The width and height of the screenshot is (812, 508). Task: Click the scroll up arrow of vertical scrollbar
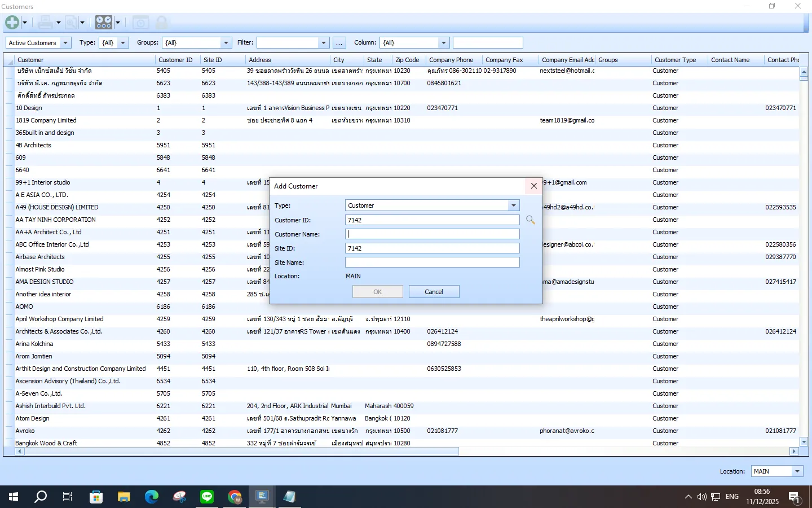coord(804,71)
